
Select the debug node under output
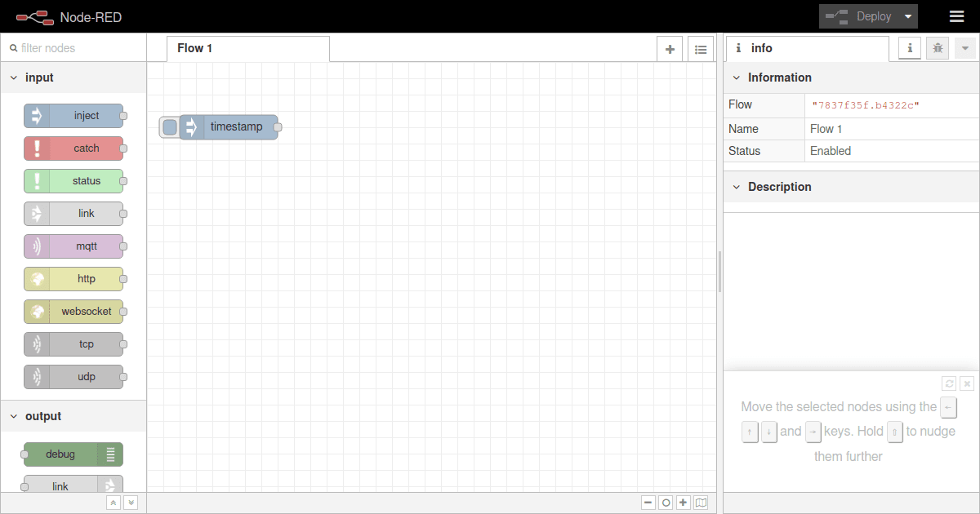(x=72, y=454)
